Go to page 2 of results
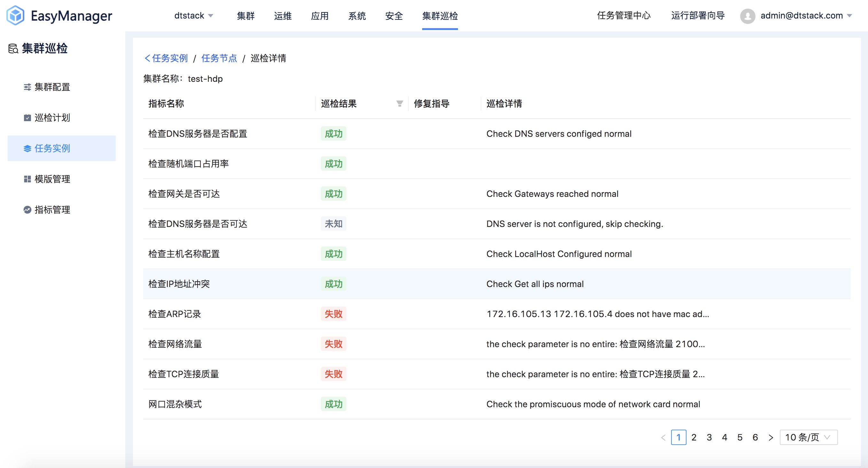Image resolution: width=868 pixels, height=468 pixels. pyautogui.click(x=694, y=438)
